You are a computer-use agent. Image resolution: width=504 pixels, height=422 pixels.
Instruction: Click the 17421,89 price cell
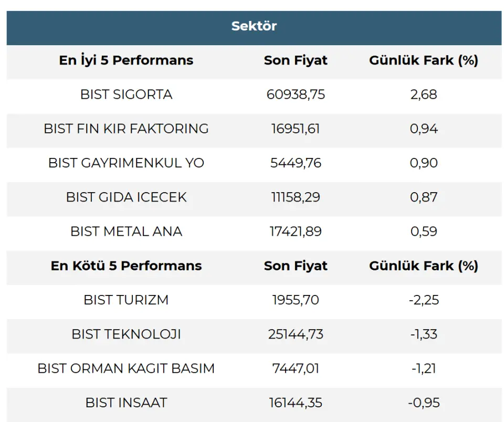pos(296,231)
